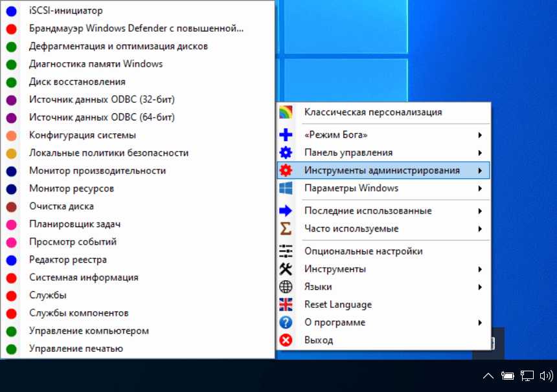Click the rainbow Classic personalization icon
This screenshot has height=392, width=557.
286,112
